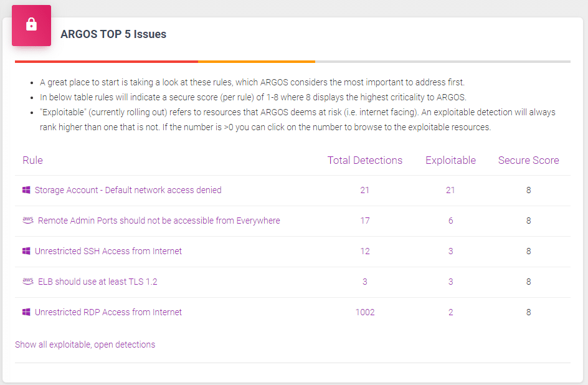Click the 21 exploitable count for Storage Account

point(450,190)
